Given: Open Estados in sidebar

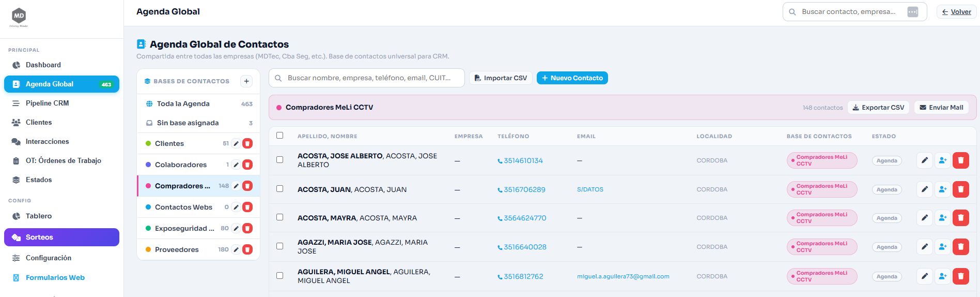Looking at the screenshot, I should click(x=61, y=180).
